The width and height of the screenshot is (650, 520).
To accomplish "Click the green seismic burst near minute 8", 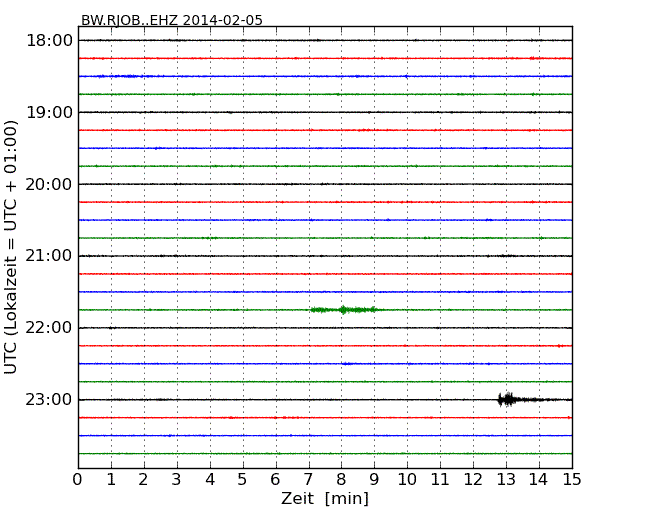I will (x=344, y=310).
